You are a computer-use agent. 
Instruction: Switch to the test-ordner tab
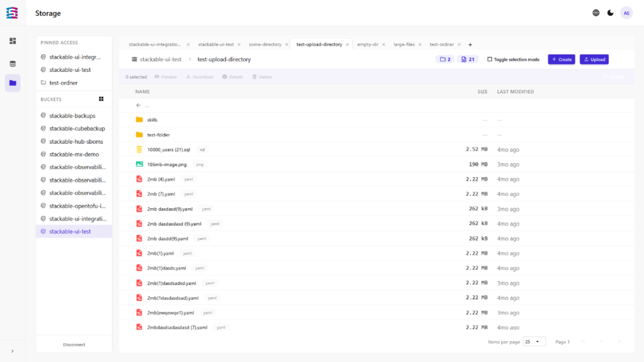click(x=442, y=45)
